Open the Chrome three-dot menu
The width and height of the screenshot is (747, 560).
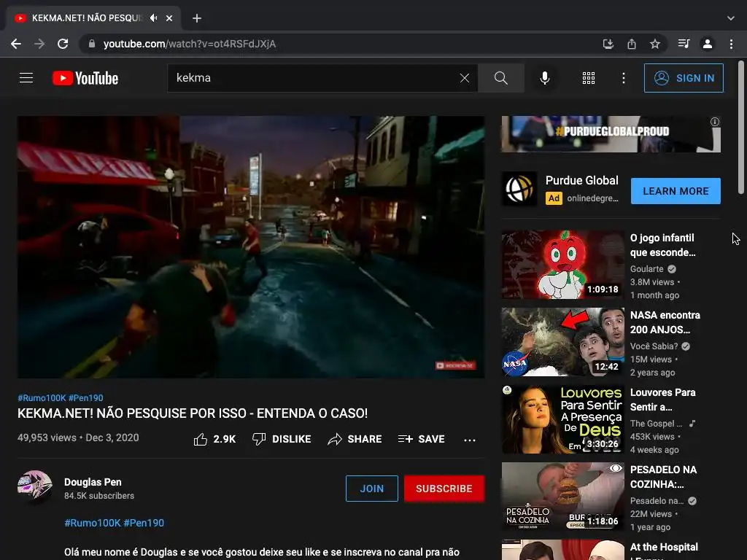[731, 44]
